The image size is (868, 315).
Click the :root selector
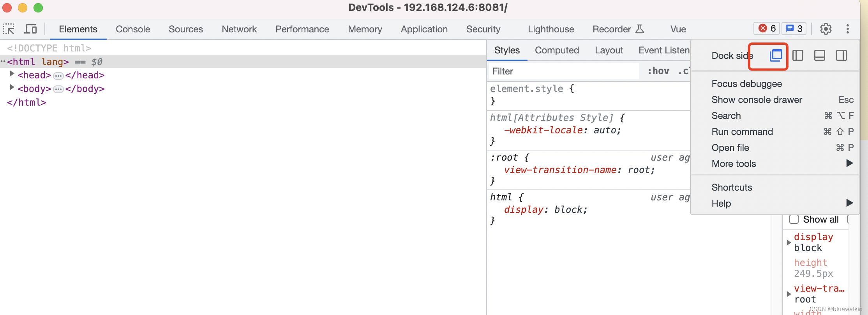point(504,157)
